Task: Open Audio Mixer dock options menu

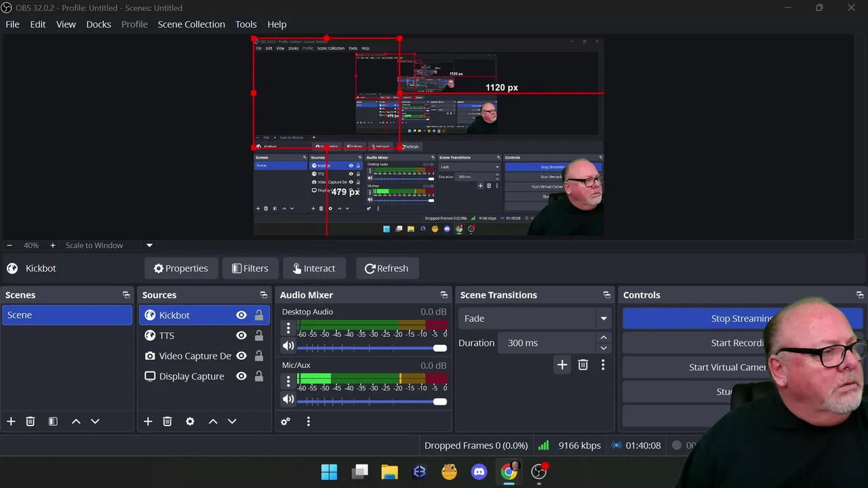Action: coord(309,422)
